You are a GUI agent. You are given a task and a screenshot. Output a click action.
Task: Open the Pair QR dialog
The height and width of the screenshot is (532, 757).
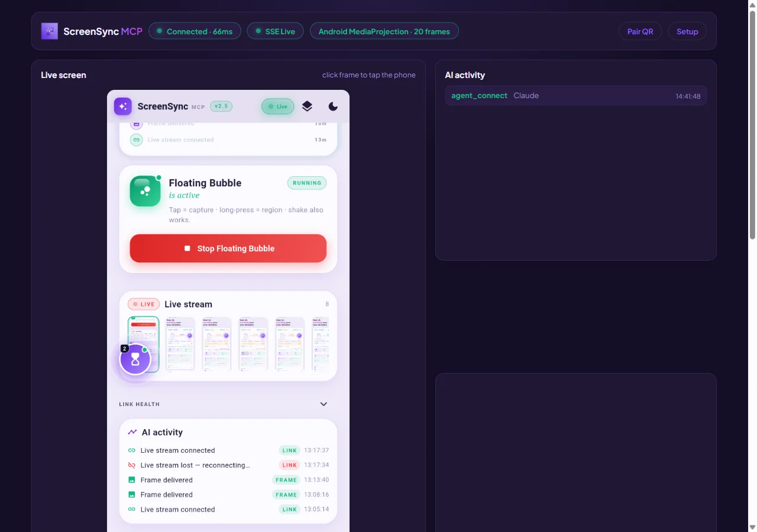[x=640, y=31]
